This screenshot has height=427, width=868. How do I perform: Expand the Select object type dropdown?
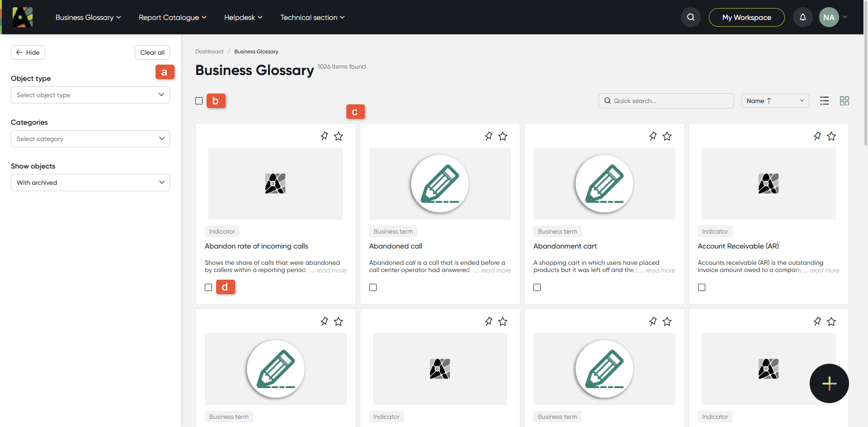click(x=90, y=95)
